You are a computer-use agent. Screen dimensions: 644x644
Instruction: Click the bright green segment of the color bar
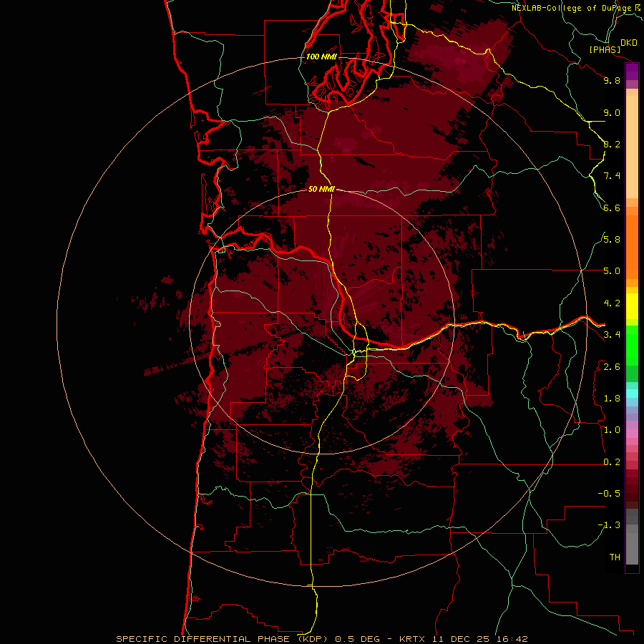click(632, 346)
